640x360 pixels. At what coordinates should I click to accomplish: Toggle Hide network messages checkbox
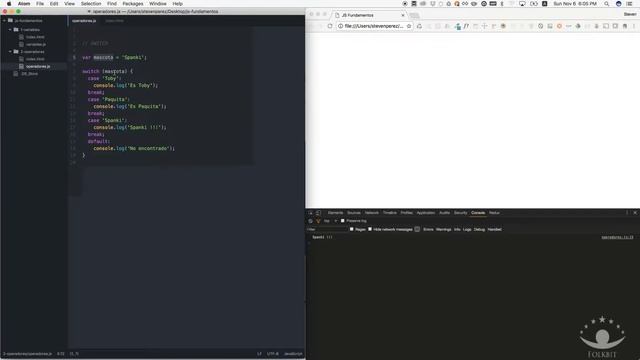(370, 229)
